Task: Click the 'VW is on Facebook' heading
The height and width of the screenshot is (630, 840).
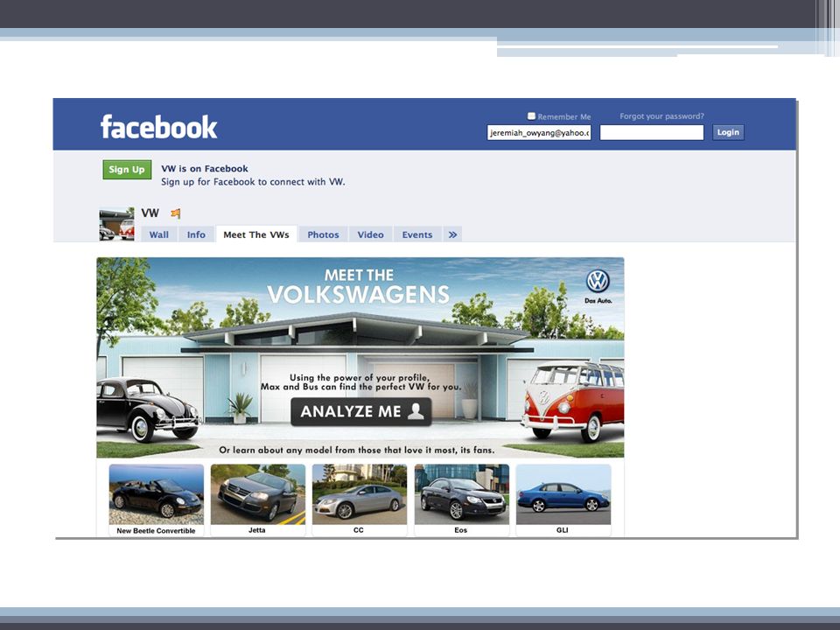Action: (x=205, y=169)
